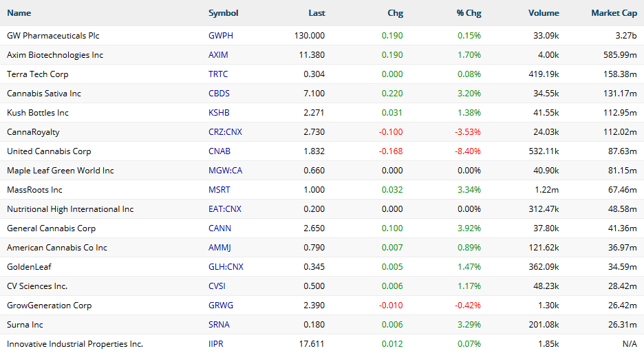Select Surna Inc name

tap(25, 325)
